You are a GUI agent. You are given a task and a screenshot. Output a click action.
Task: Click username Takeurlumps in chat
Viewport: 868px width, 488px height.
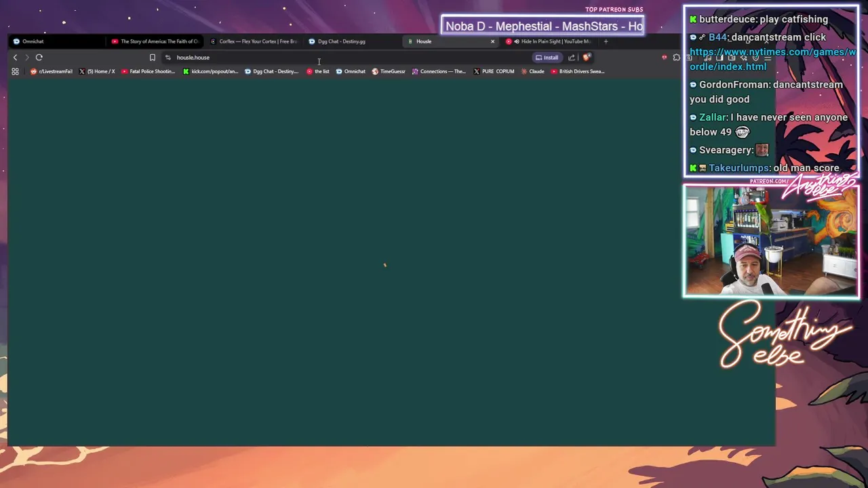click(x=738, y=168)
